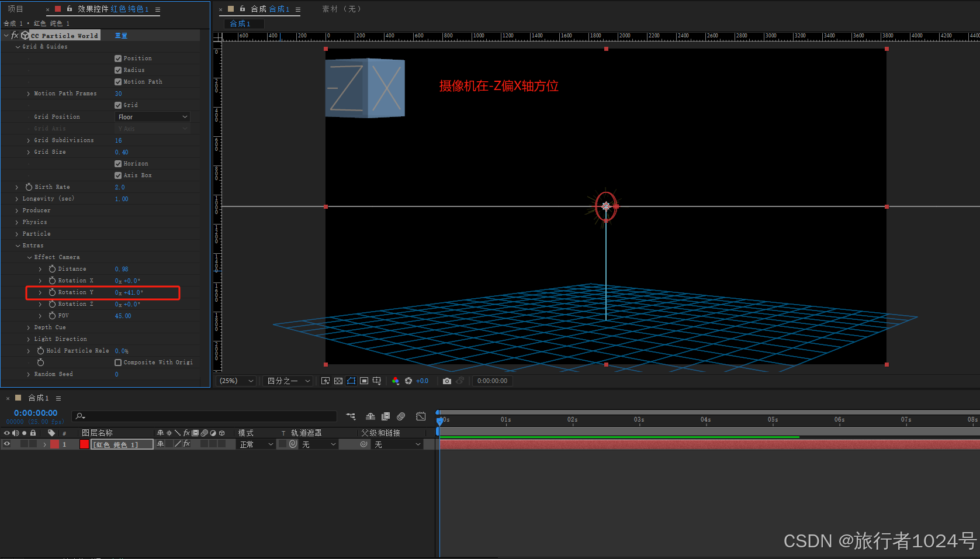Expand the Depth Cue group
The image size is (980, 559).
(29, 327)
